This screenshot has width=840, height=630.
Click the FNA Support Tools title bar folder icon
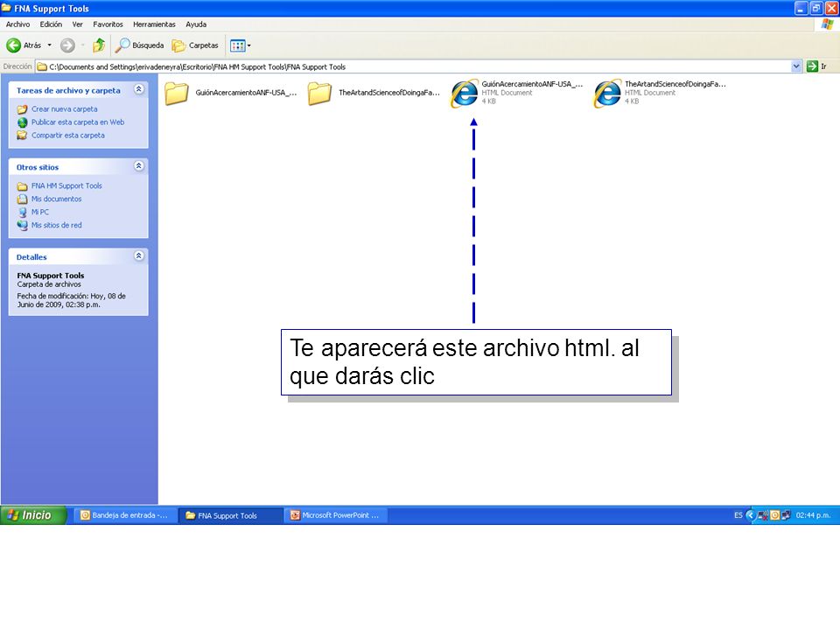pyautogui.click(x=6, y=8)
